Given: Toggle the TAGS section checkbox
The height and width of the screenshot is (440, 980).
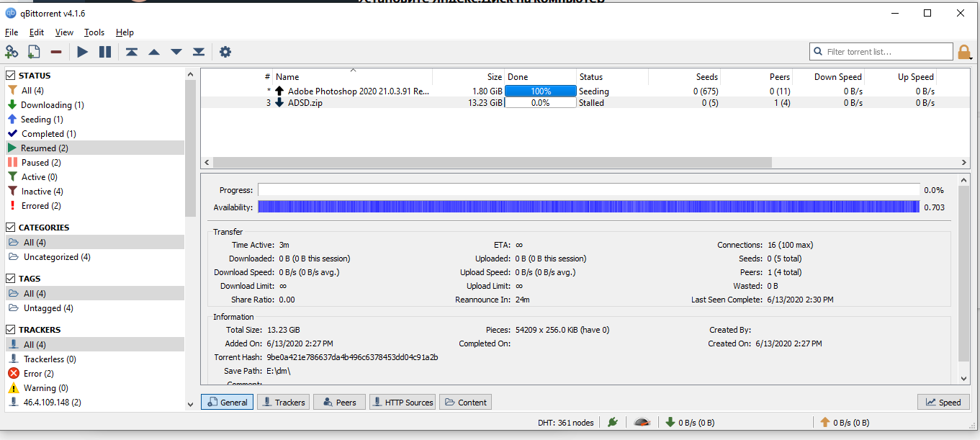Looking at the screenshot, I should [11, 278].
